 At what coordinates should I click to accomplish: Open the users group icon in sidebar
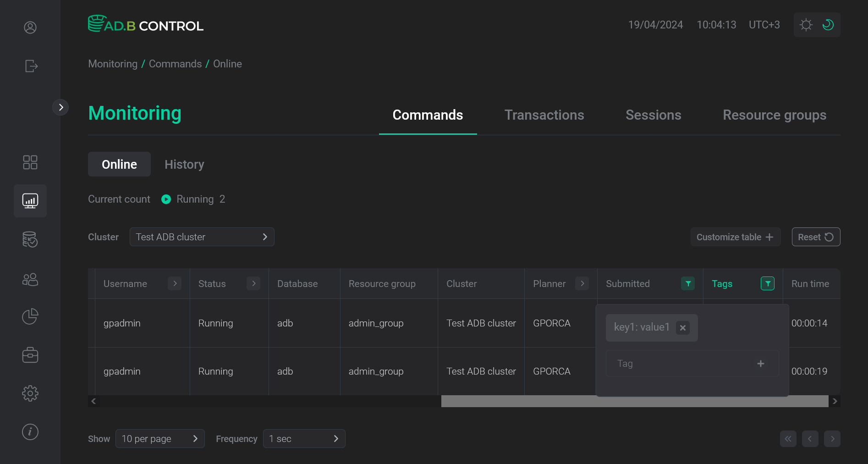[x=30, y=280]
